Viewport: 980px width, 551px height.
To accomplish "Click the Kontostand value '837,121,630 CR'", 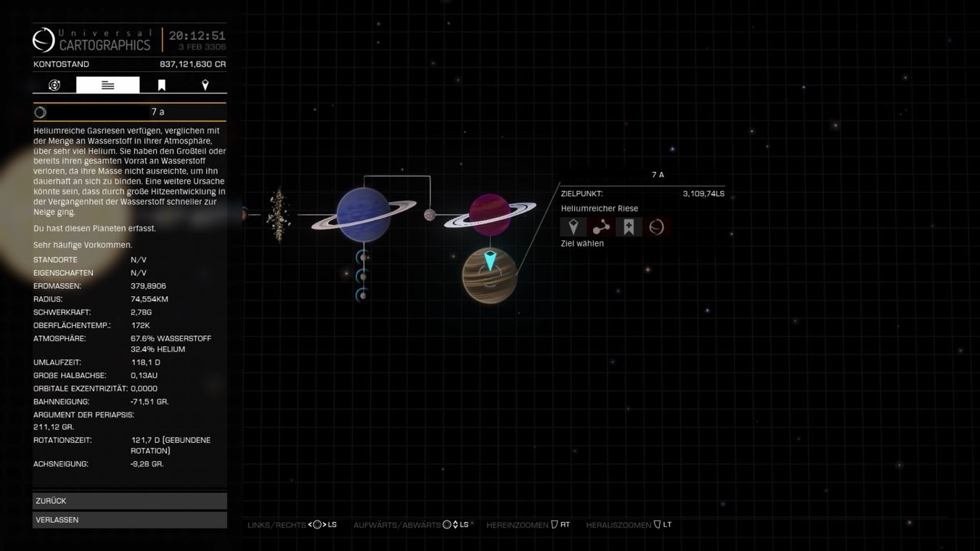I will pos(193,65).
